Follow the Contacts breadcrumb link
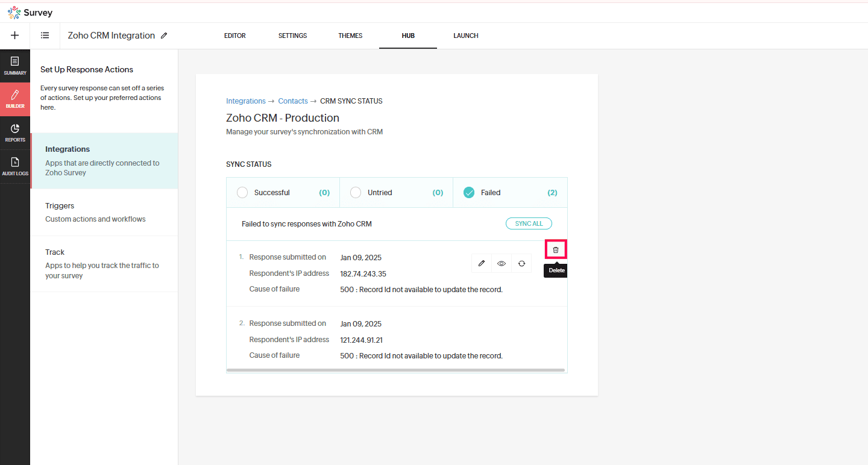Image resolution: width=868 pixels, height=465 pixels. point(293,101)
